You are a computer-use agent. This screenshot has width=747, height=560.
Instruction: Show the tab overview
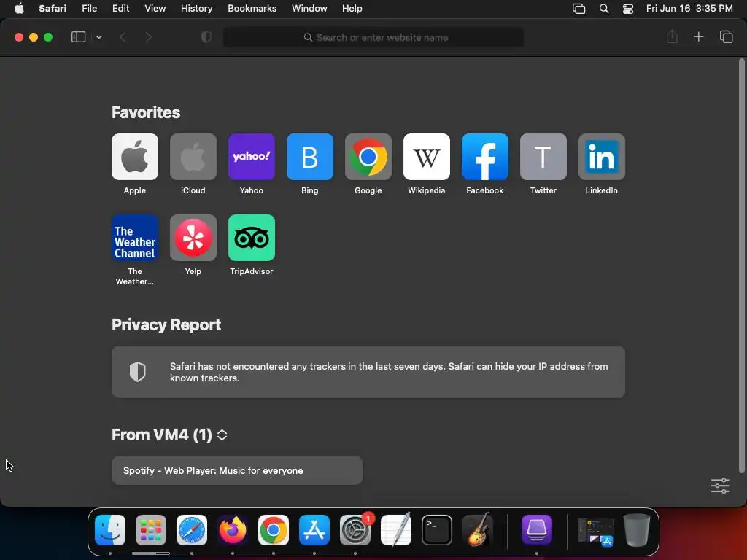726,36
